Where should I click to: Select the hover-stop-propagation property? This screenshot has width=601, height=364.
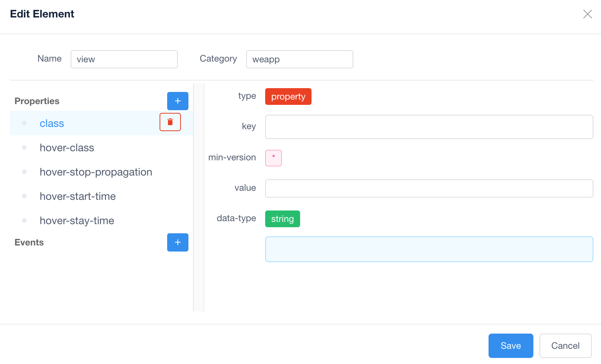(x=101, y=172)
